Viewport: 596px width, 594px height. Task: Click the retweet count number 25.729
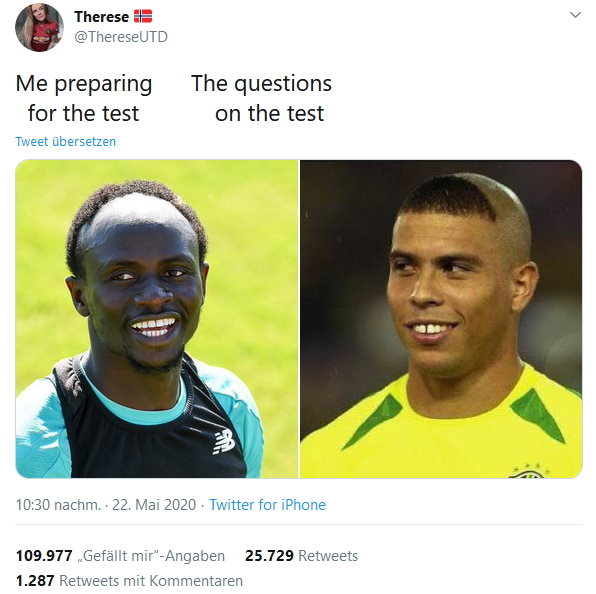(x=269, y=556)
